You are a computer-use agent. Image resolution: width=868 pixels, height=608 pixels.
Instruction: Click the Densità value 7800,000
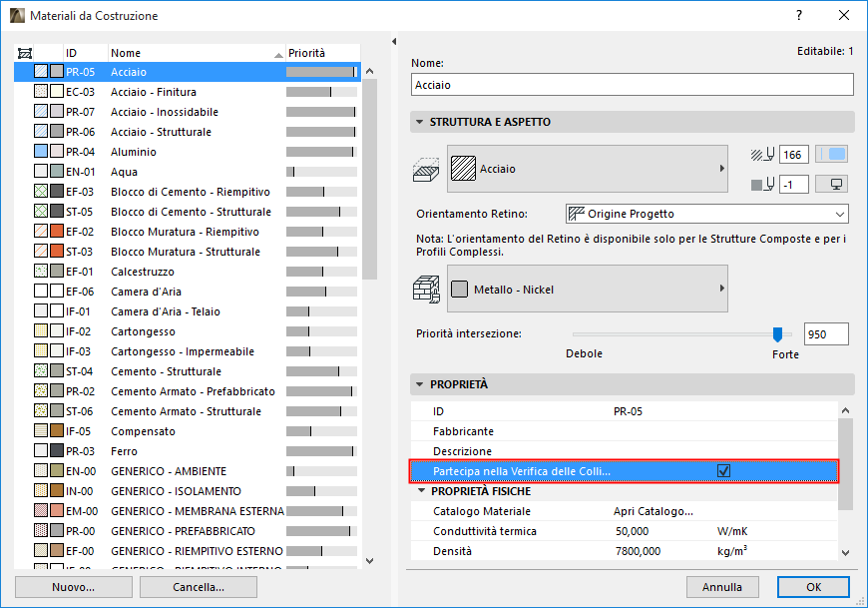638,551
